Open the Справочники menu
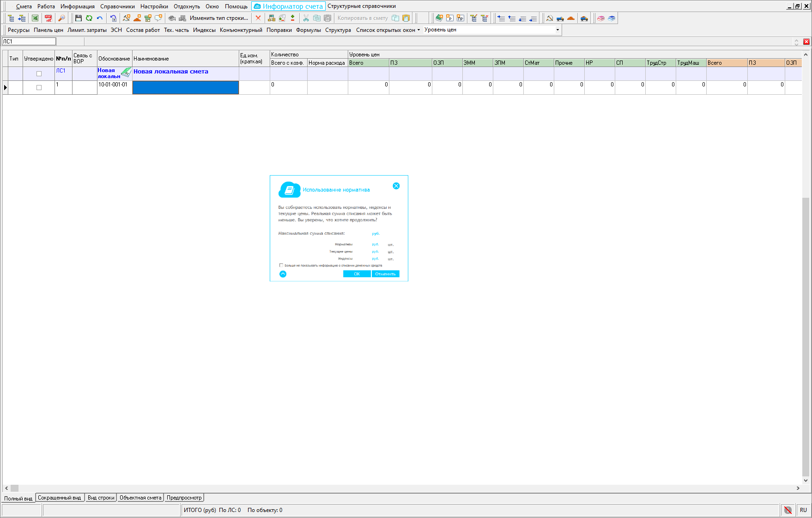812x518 pixels. click(117, 6)
